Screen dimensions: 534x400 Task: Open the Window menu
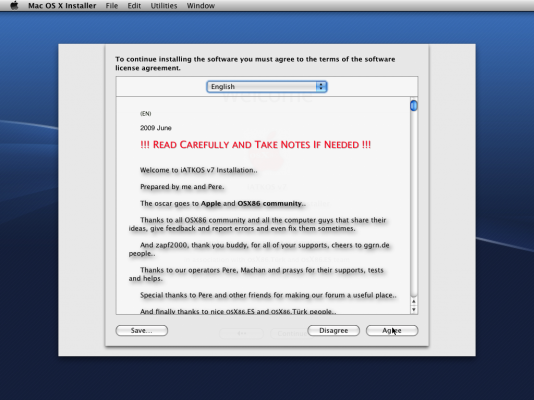(201, 6)
